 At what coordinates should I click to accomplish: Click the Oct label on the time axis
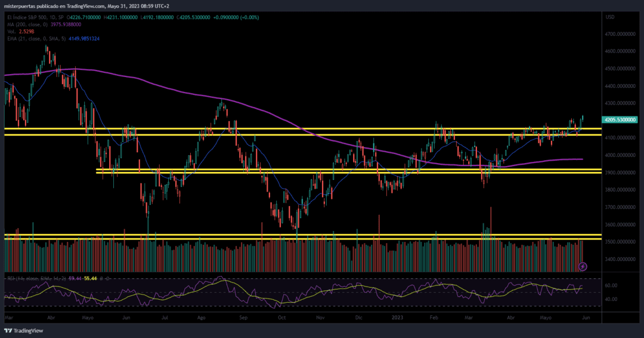[281, 318]
